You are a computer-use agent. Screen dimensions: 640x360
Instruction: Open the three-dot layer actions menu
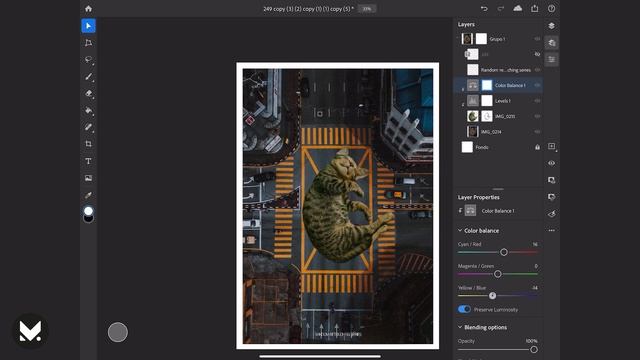pyautogui.click(x=551, y=230)
